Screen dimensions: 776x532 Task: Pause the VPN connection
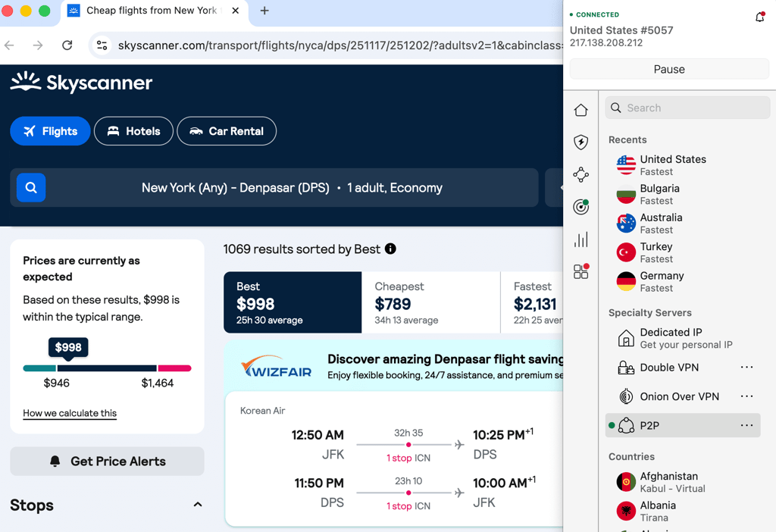point(669,69)
